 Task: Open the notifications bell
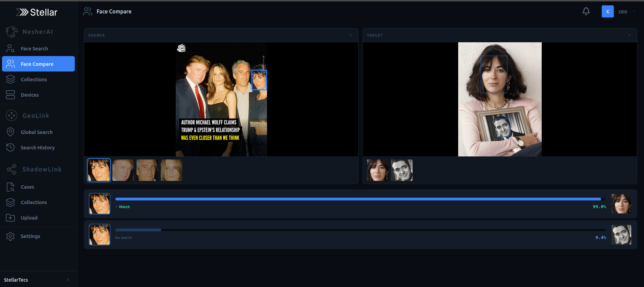[586, 11]
